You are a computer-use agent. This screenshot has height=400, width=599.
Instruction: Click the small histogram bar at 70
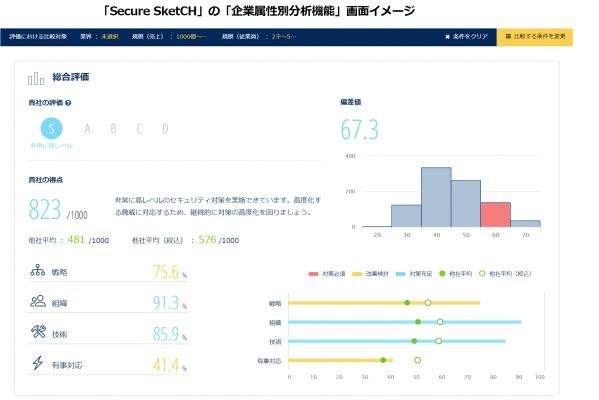click(x=525, y=223)
